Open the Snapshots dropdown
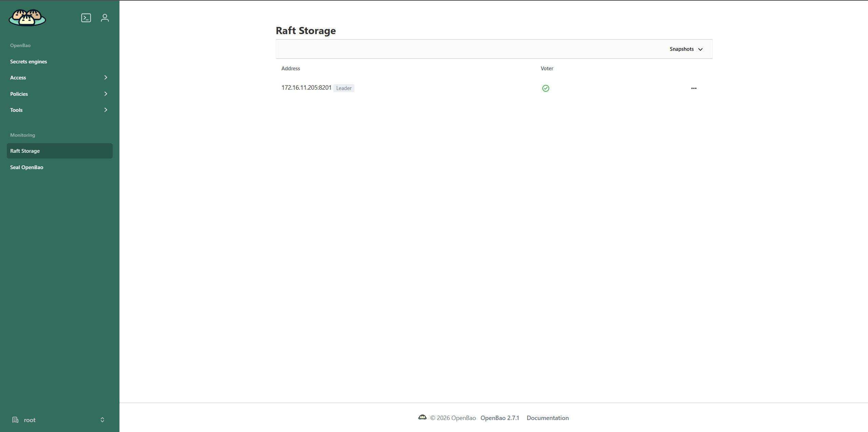Screen dimensions: 868x432 click(686, 49)
